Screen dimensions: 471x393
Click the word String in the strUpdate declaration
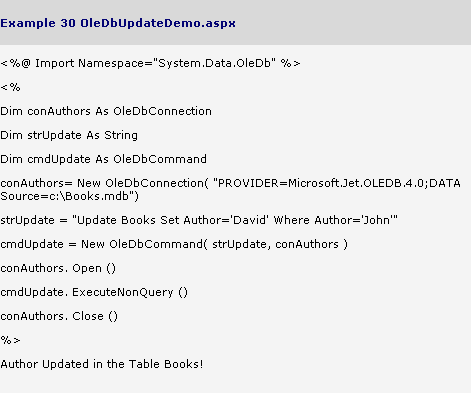click(121, 135)
